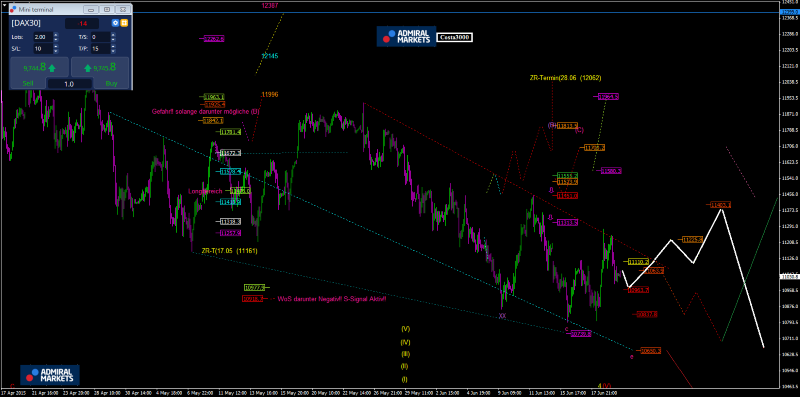
Task: Open the chart menu triangle at top-left corner
Action: pos(4,4)
